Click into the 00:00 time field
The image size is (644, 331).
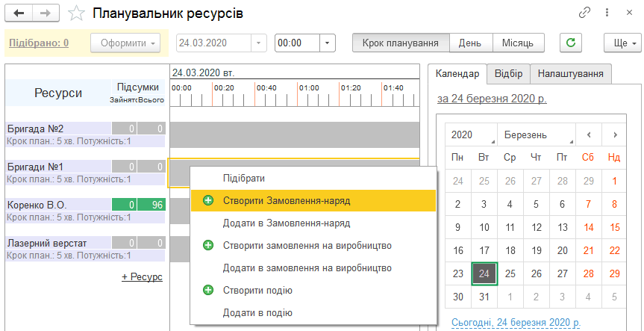pyautogui.click(x=297, y=43)
